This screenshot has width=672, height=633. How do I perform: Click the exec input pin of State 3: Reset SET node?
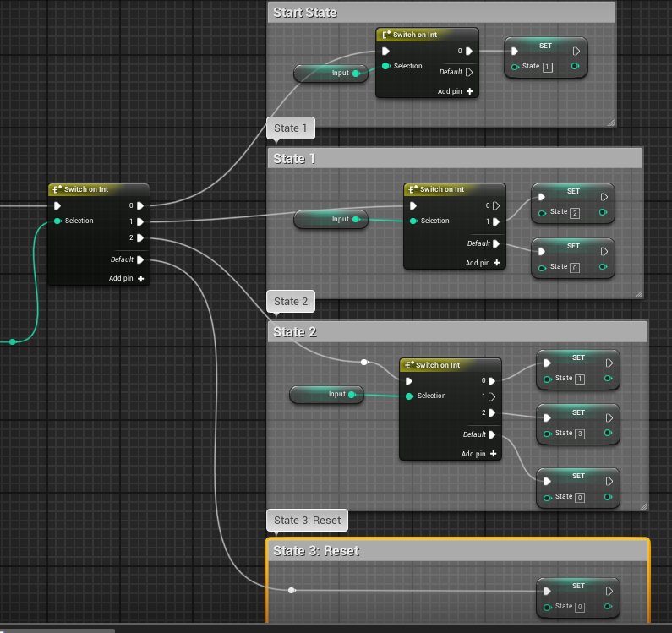pyautogui.click(x=548, y=591)
